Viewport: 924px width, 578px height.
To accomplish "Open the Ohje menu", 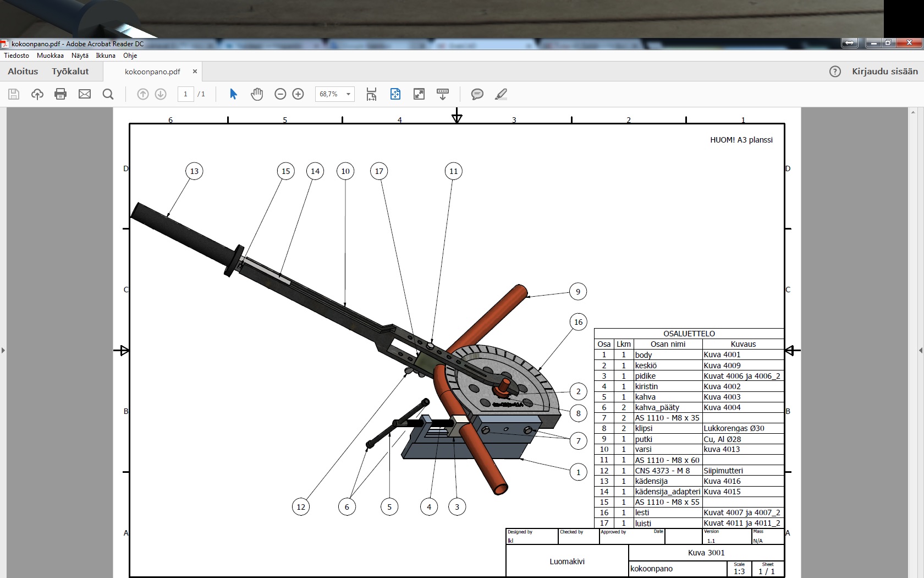I will coord(130,56).
